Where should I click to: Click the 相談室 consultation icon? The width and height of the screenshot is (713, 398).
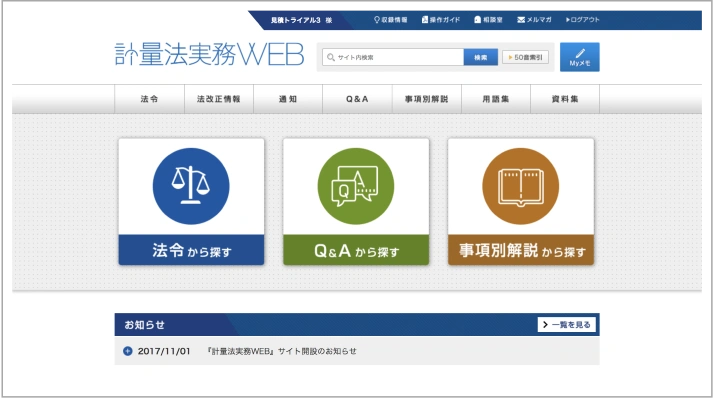pos(477,20)
